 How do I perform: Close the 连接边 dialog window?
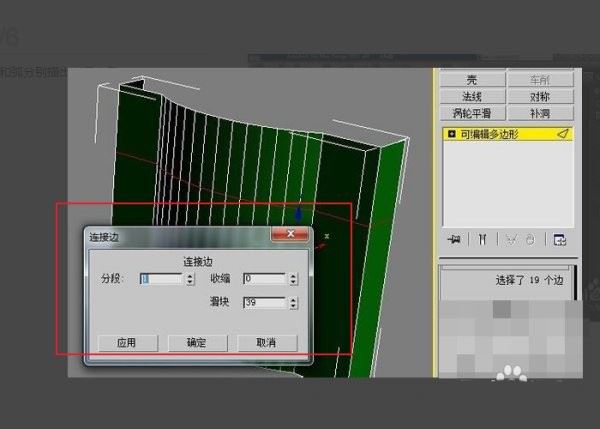tap(290, 234)
